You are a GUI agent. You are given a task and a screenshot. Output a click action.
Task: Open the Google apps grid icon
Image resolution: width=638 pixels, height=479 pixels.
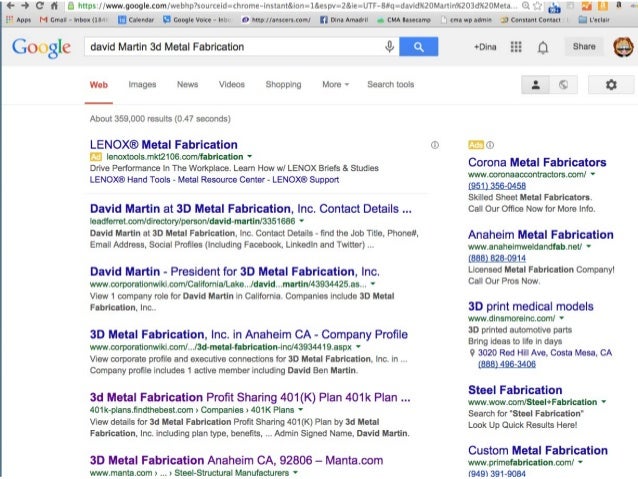coord(516,47)
